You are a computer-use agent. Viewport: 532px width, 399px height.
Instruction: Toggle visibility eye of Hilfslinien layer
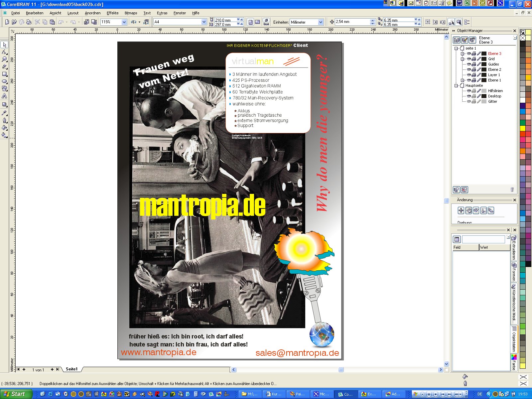[x=469, y=91]
